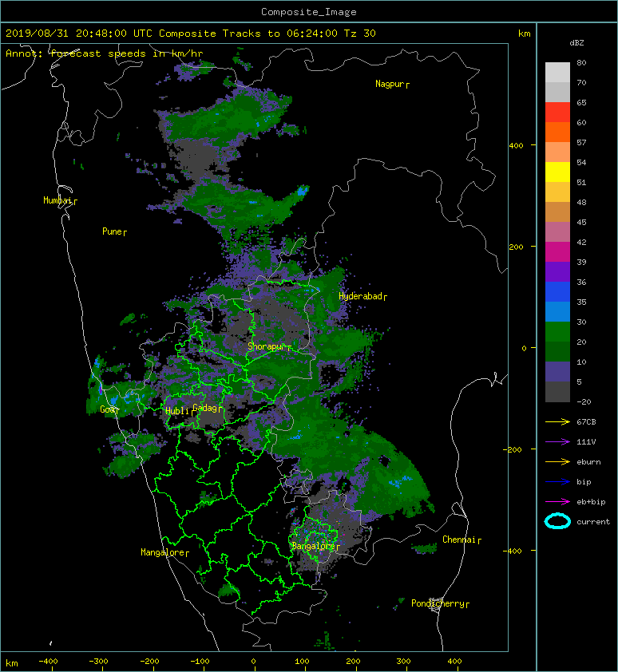This screenshot has width=618, height=672.
Task: Select the Gadag city label
Action: (x=206, y=408)
